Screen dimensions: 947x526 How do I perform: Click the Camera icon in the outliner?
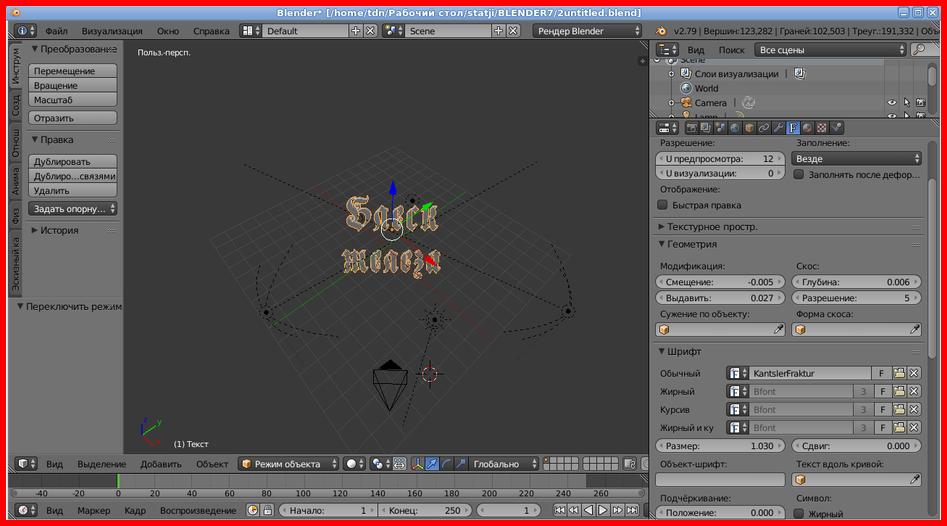pyautogui.click(x=686, y=103)
